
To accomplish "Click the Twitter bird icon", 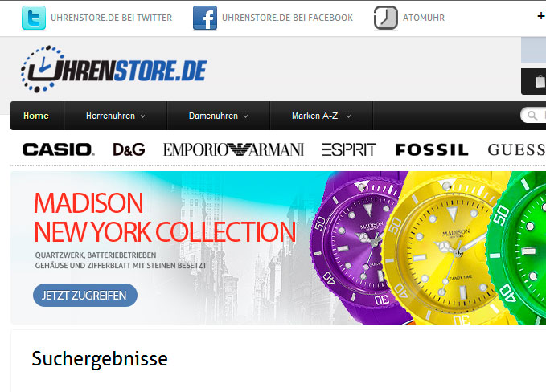I will 34,18.
